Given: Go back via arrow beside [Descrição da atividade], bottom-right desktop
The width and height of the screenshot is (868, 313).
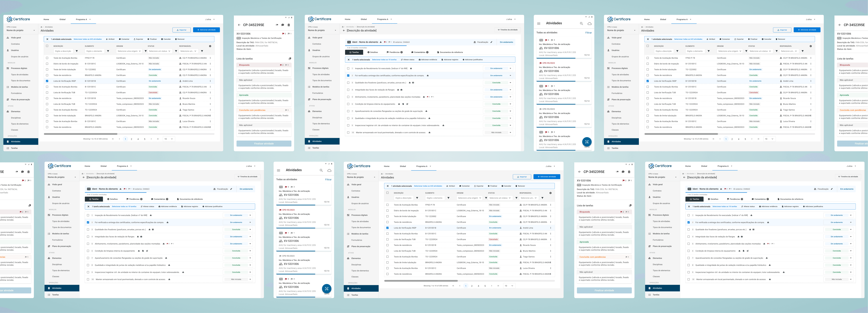Looking at the screenshot, I should click(684, 177).
